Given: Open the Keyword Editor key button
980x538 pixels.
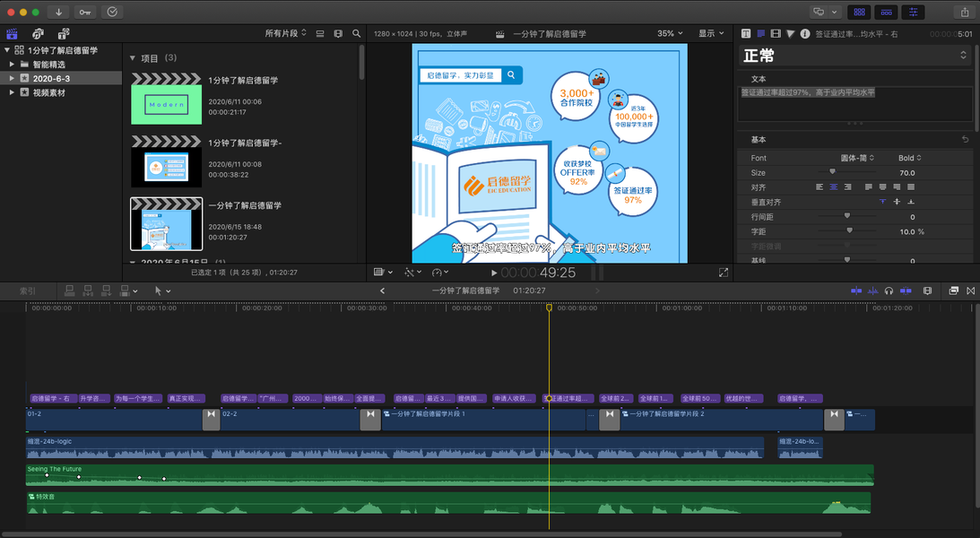Looking at the screenshot, I should (x=85, y=12).
